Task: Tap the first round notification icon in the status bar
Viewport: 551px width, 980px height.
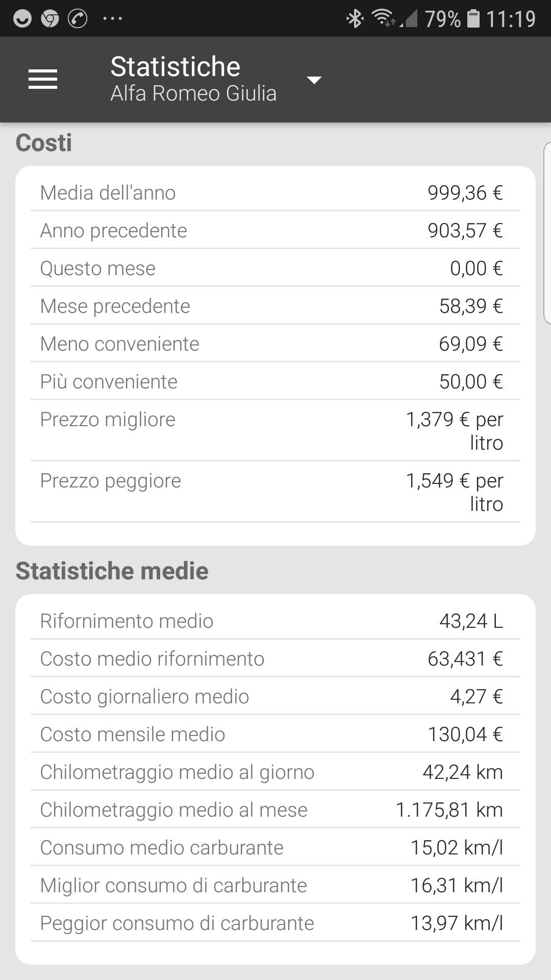Action: click(x=22, y=19)
